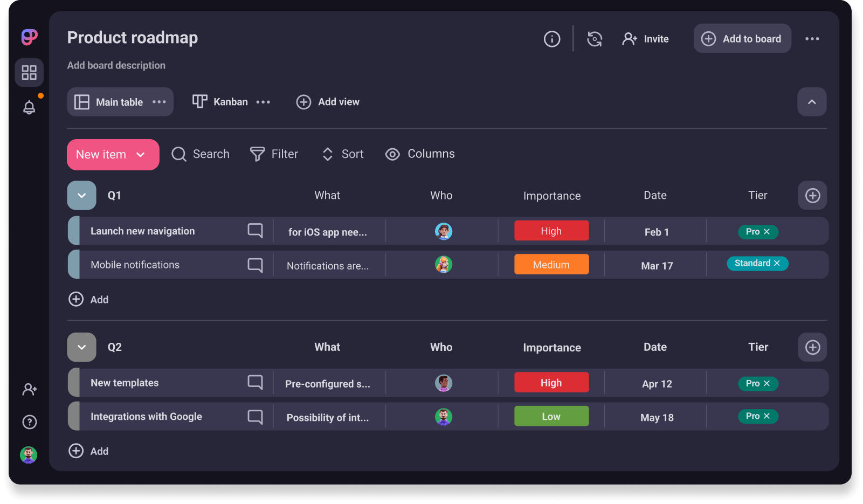Invite a member to the board
This screenshot has height=504, width=863.
tap(645, 38)
